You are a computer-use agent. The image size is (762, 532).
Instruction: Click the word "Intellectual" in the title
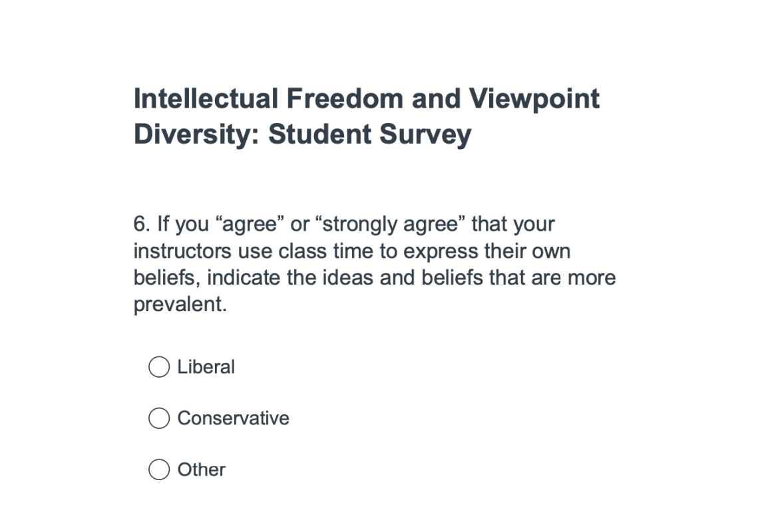(x=206, y=98)
